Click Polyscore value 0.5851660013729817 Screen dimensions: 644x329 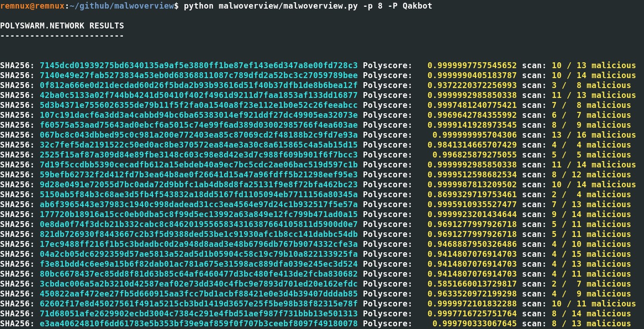click(x=472, y=284)
